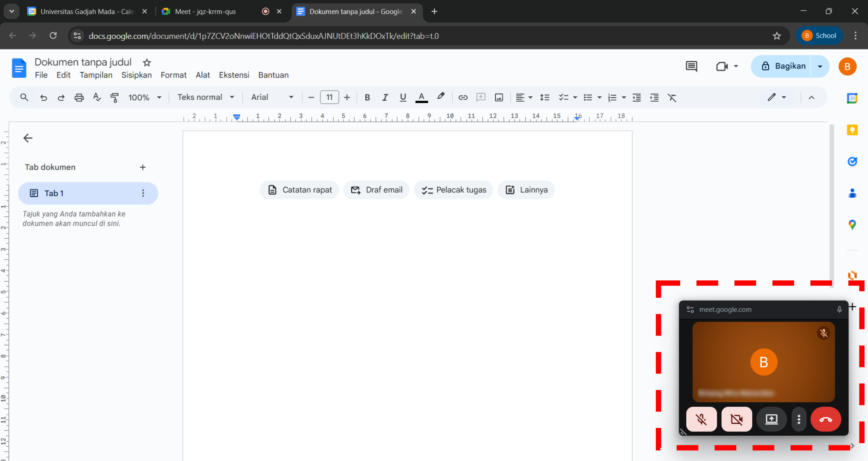The width and height of the screenshot is (868, 461).
Task: Open the zoom 100% dropdown
Action: tap(144, 98)
